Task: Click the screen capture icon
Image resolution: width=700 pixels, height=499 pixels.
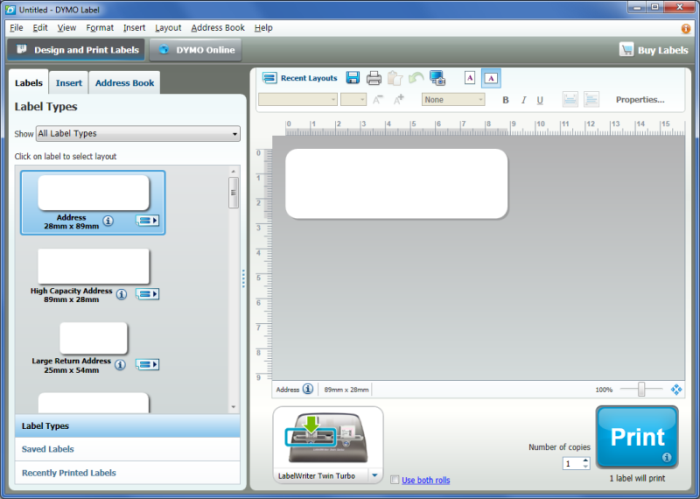Action: [x=438, y=78]
